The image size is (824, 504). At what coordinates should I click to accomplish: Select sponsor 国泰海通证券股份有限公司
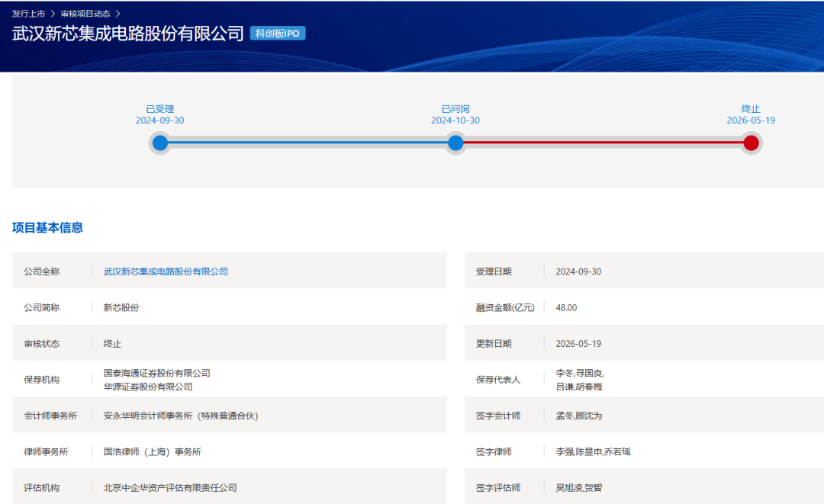click(156, 374)
